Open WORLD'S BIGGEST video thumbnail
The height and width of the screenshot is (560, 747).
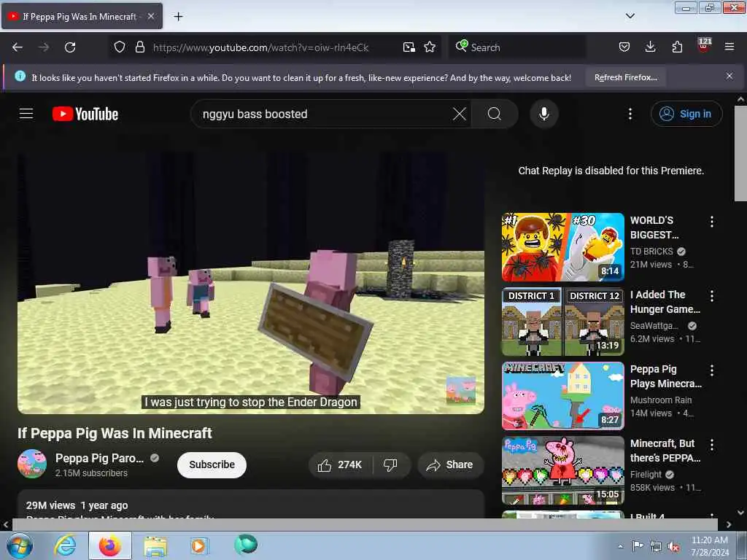pyautogui.click(x=562, y=247)
